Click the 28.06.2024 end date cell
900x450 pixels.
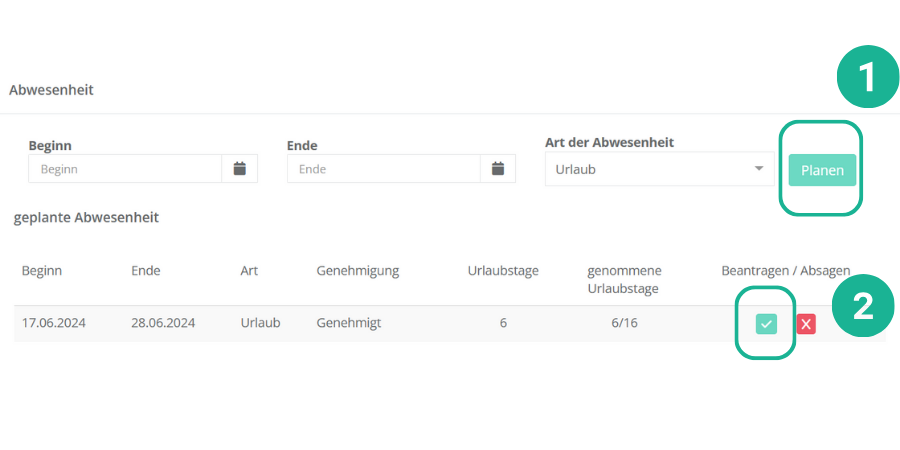[x=163, y=323]
